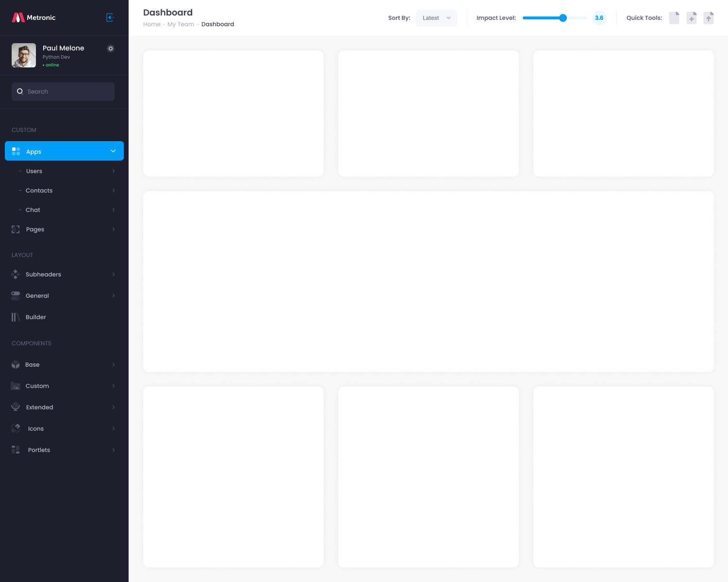Viewport: 728px width, 582px height.
Task: Go to Home breadcrumb link
Action: point(151,24)
